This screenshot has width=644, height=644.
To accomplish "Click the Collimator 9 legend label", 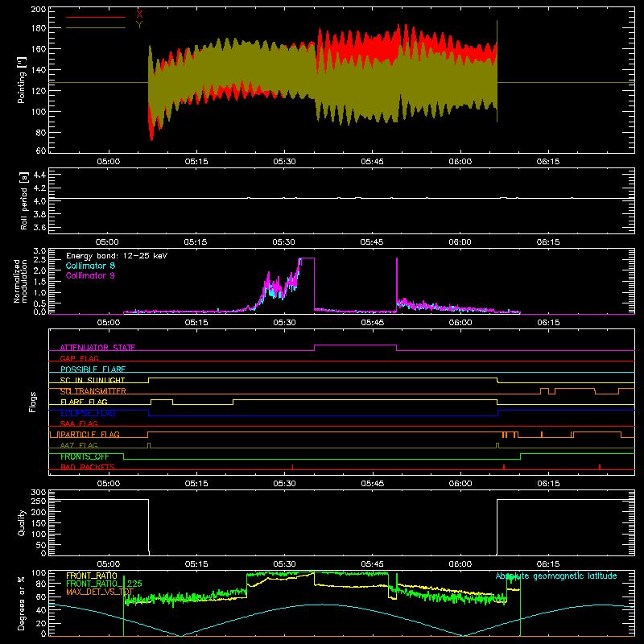I will pos(90,275).
